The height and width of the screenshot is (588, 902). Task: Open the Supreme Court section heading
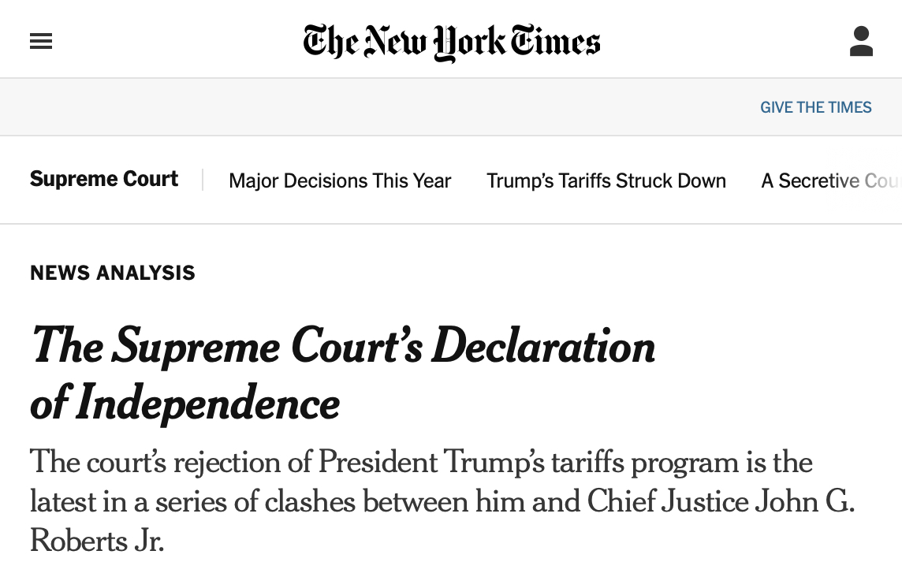point(104,180)
